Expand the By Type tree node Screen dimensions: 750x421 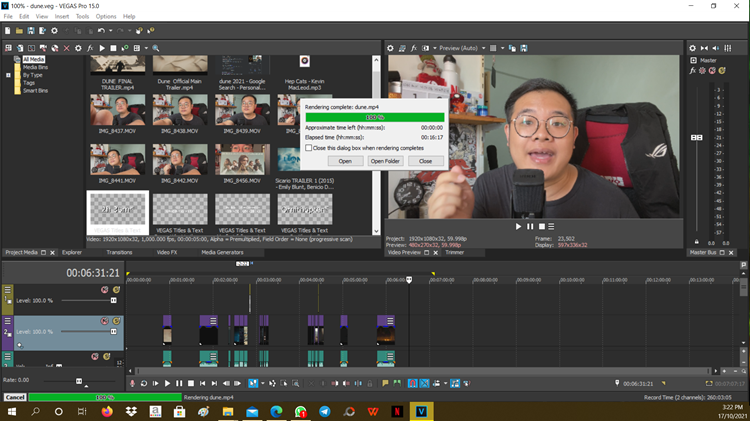8,75
